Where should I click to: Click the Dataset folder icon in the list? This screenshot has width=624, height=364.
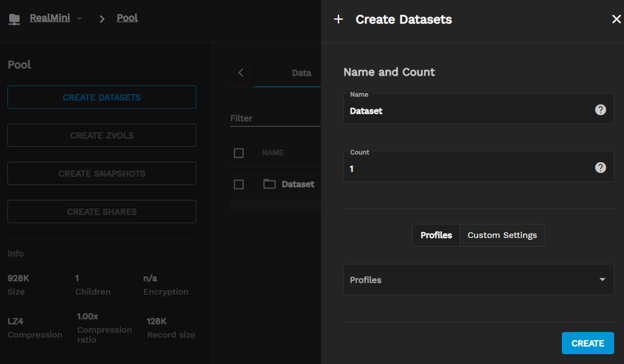(x=269, y=184)
